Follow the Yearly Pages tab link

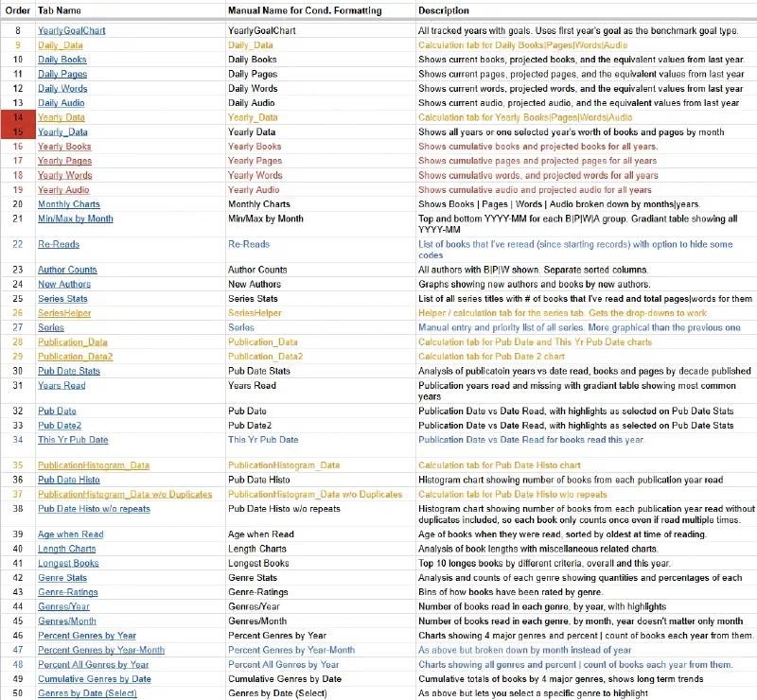click(64, 161)
